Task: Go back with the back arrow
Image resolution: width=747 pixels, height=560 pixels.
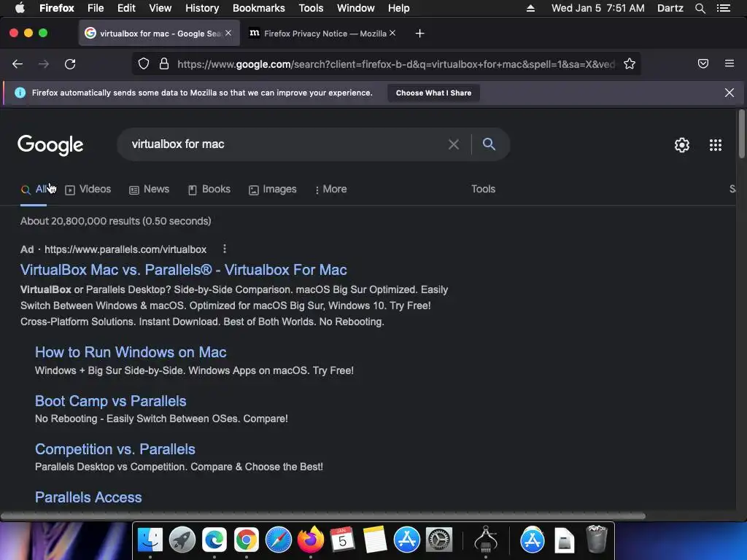Action: [18, 64]
